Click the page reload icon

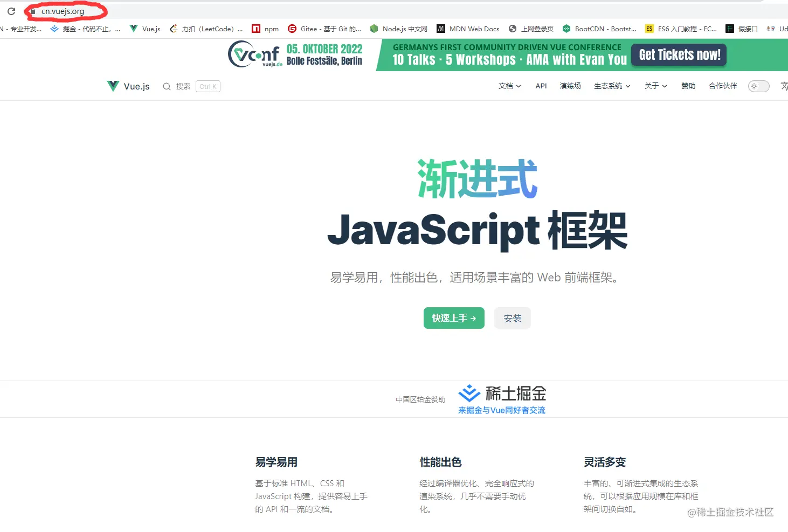(11, 11)
